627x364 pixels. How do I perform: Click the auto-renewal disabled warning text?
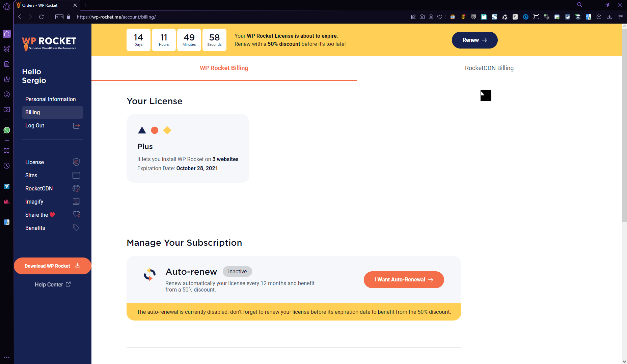point(294,312)
